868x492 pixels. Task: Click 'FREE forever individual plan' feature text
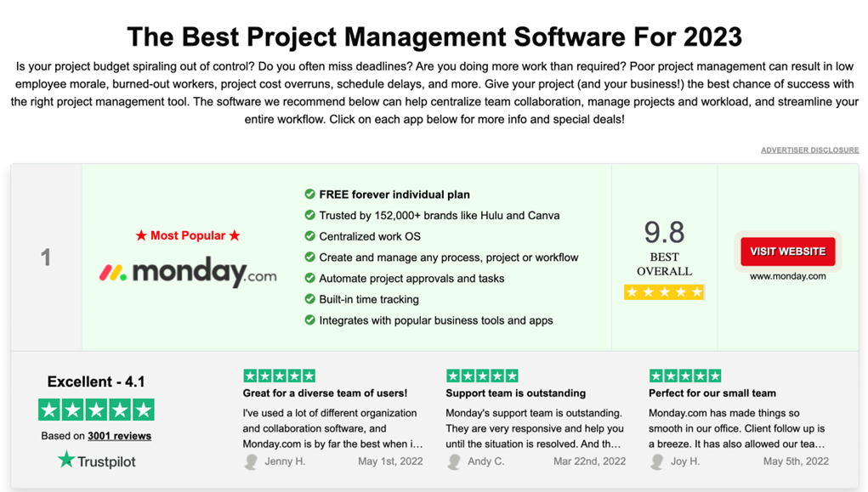(394, 195)
